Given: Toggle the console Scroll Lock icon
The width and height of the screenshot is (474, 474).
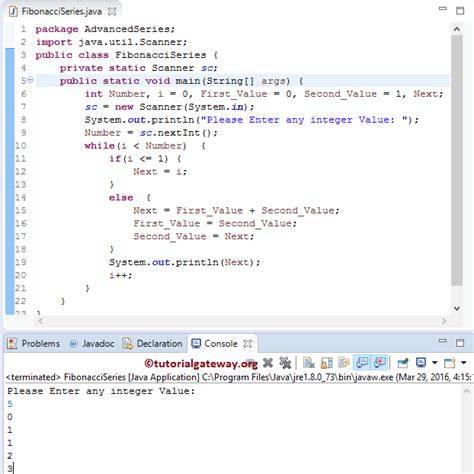Looking at the screenshot, I should click(326, 363).
